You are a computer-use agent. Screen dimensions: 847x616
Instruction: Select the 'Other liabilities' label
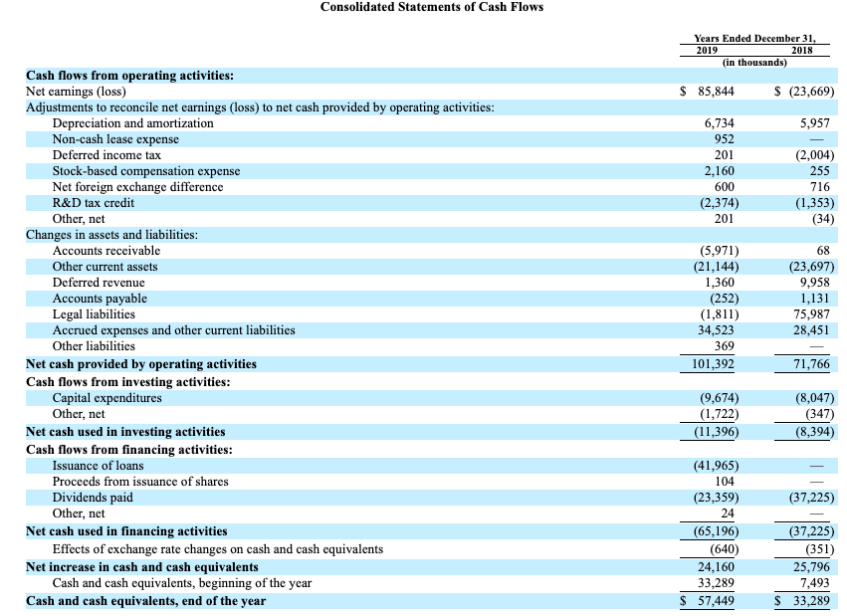(94, 346)
